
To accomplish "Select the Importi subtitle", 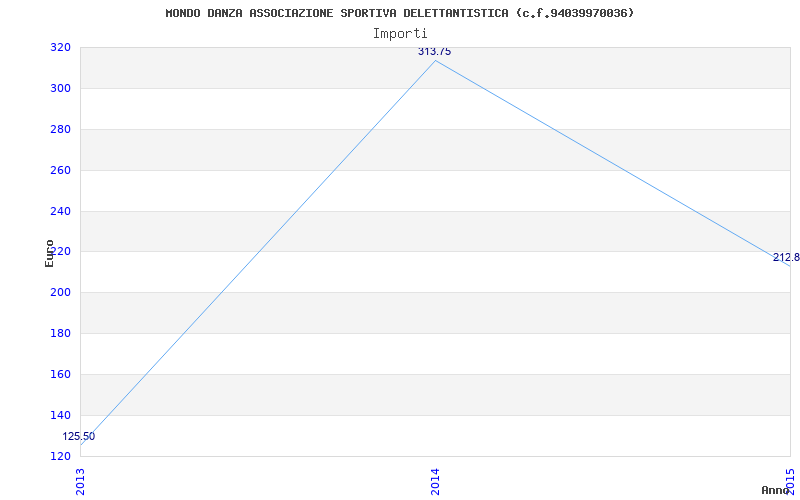I will click(400, 34).
